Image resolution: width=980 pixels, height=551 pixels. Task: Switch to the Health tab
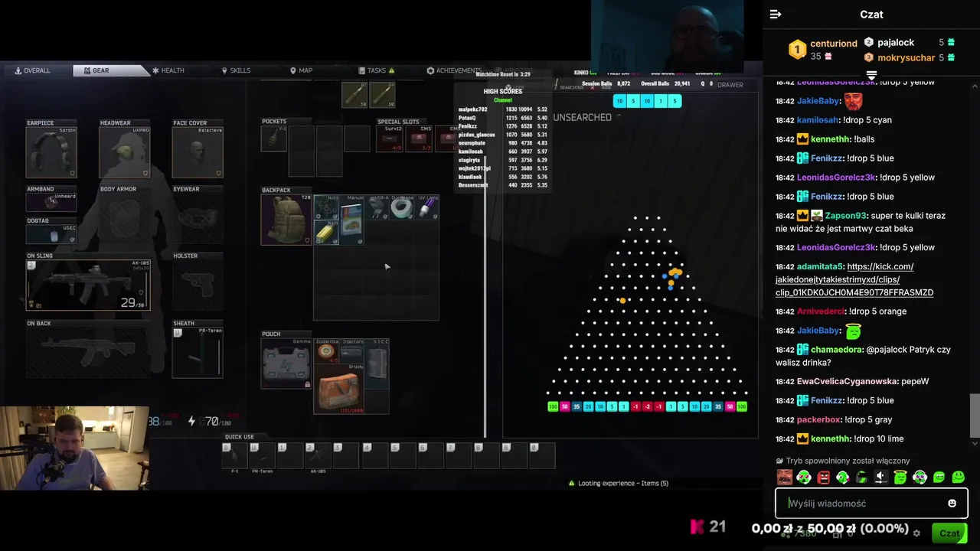tap(168, 70)
